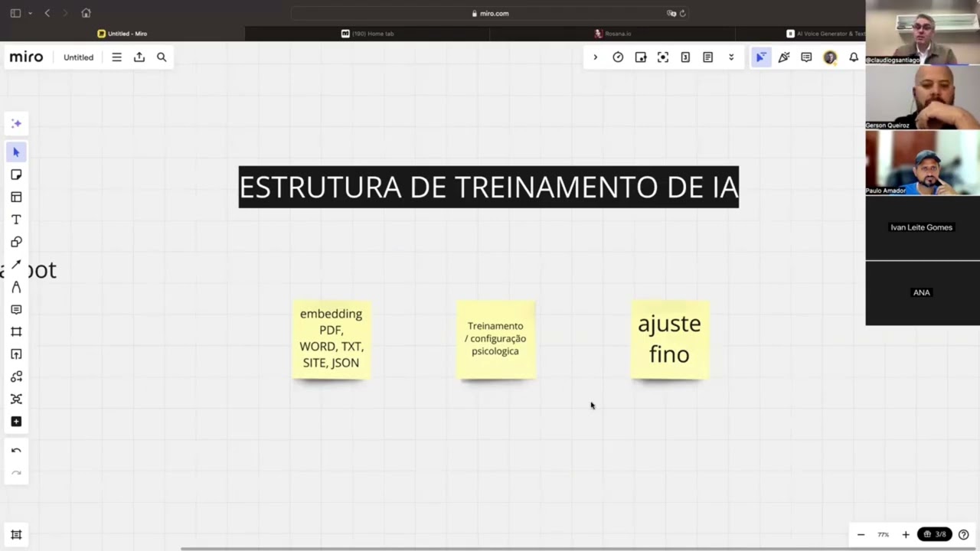Open the Help question mark
The image size is (980, 551).
pyautogui.click(x=964, y=534)
